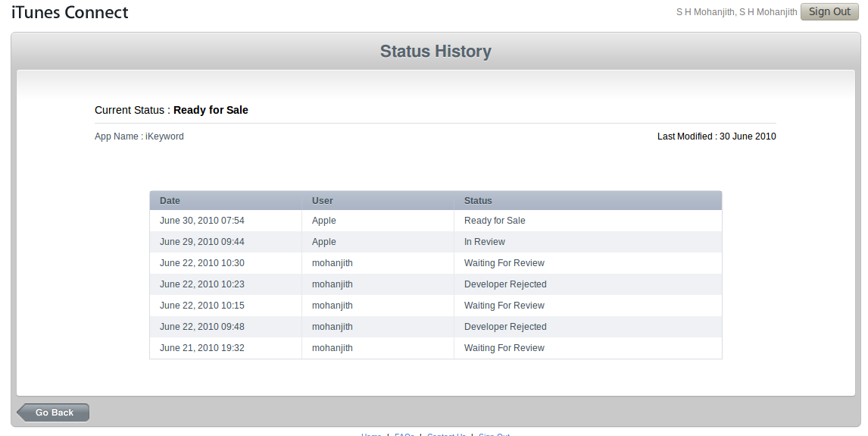Click Waiting For Review in 10:15 row

click(x=504, y=306)
